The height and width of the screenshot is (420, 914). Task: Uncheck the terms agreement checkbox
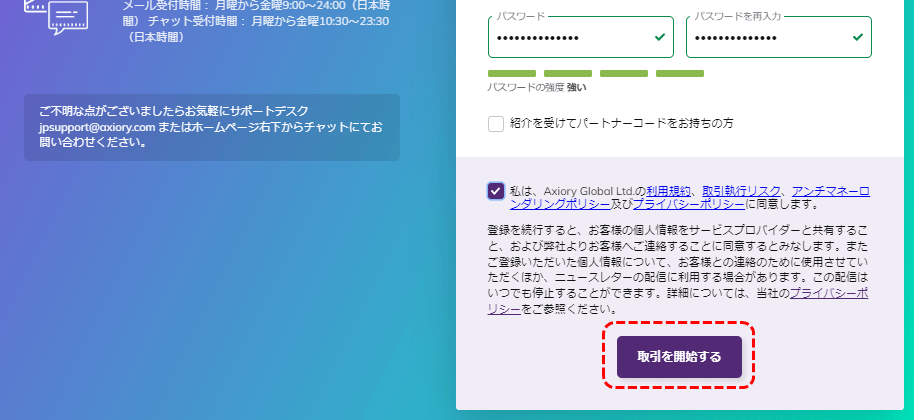tap(496, 191)
